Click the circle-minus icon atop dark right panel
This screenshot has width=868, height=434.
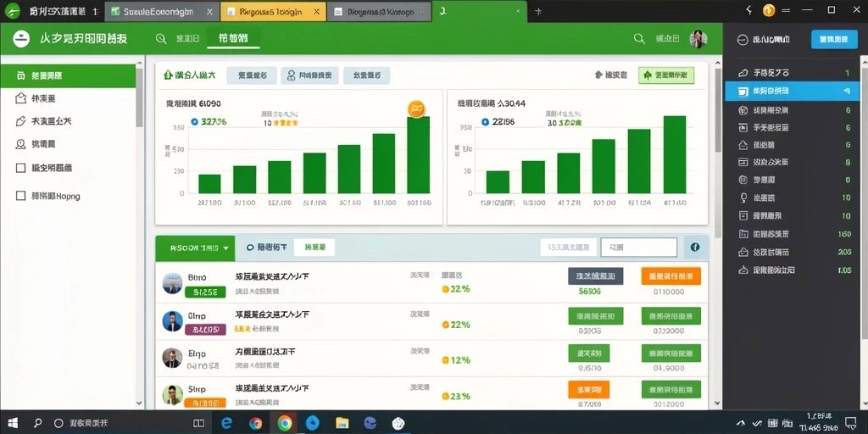point(743,40)
